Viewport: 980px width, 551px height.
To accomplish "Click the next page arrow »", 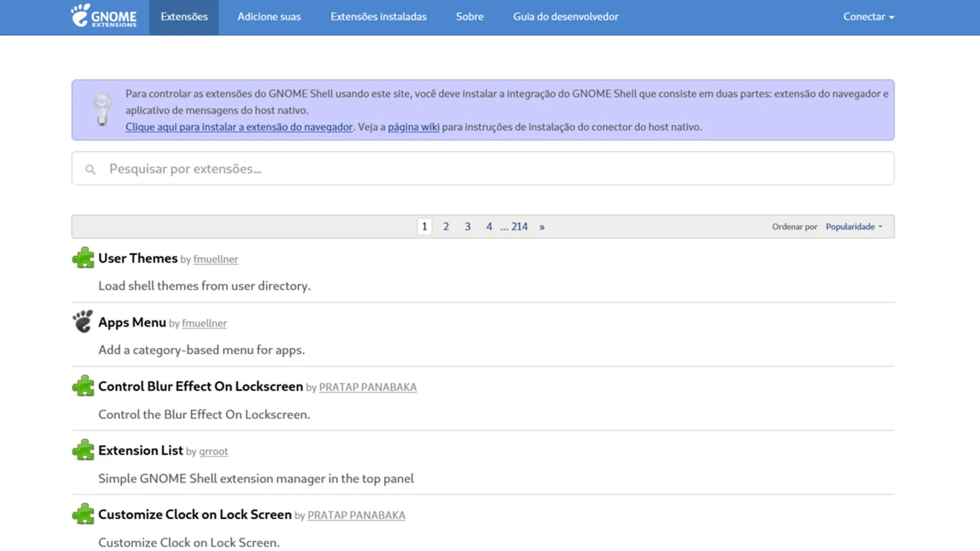I will coord(542,227).
